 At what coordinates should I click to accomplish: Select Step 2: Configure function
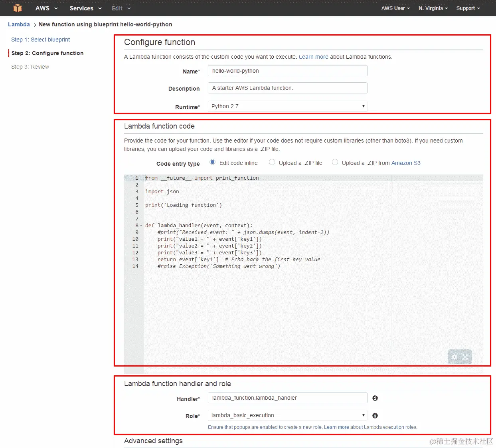47,53
